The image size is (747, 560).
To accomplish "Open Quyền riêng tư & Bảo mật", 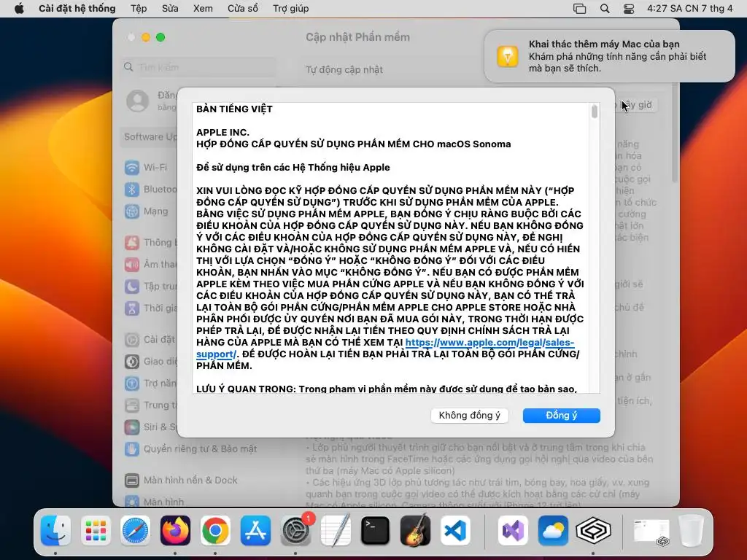I will (190, 448).
